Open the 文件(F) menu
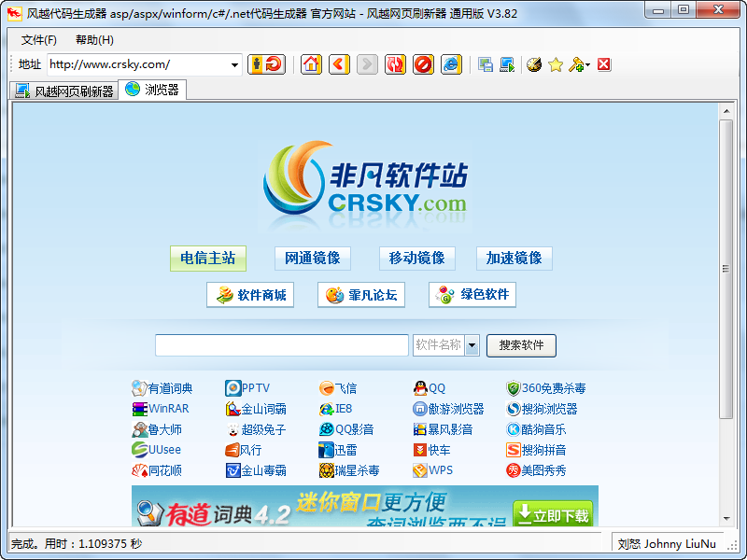This screenshot has width=747, height=560. [x=38, y=40]
